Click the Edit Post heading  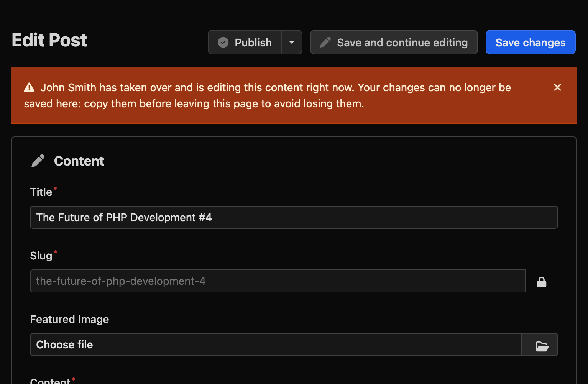[49, 40]
